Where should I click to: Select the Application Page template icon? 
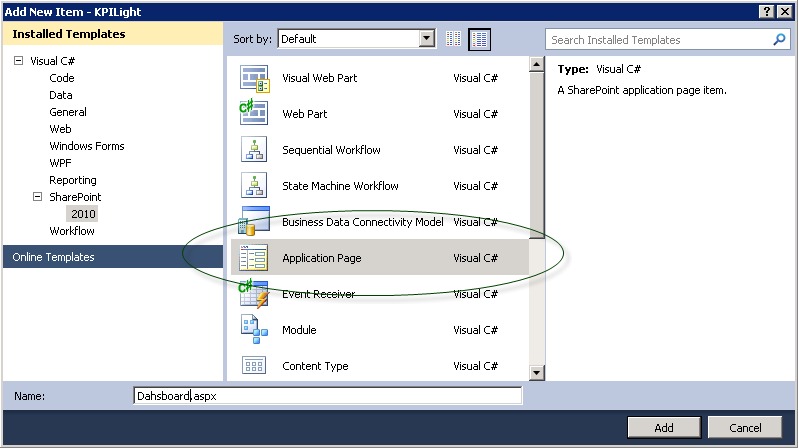253,258
